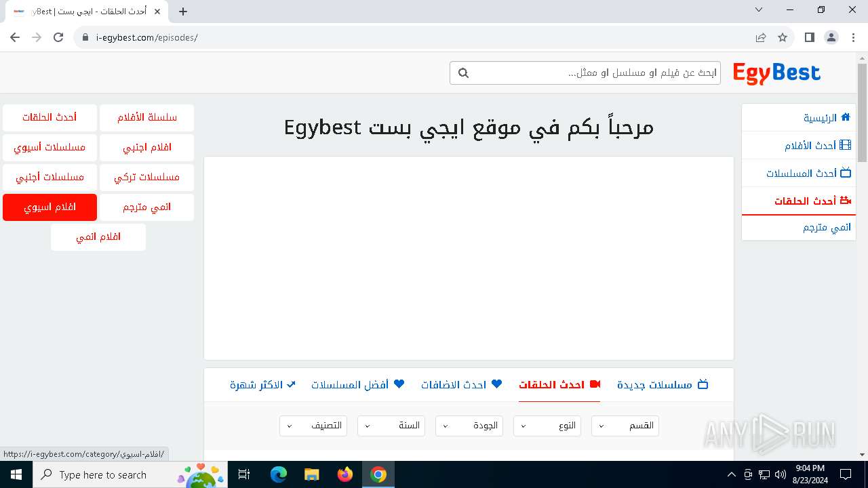Click افلام اجنبي category button
Screen dimensions: 868x488
point(147,148)
